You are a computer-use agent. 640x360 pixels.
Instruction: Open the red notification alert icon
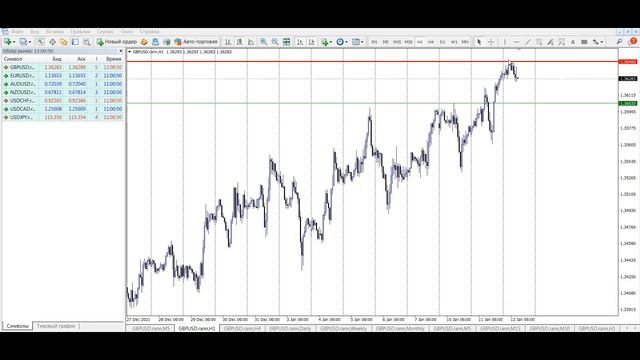pyautogui.click(x=633, y=41)
